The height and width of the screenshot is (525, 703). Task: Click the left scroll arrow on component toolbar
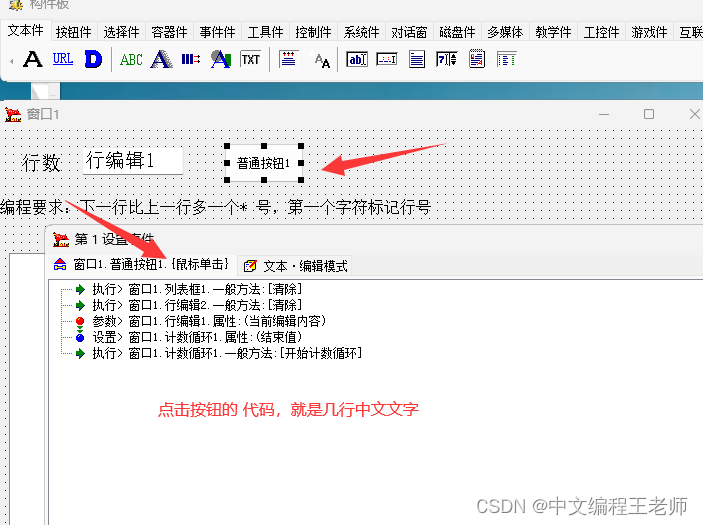(x=12, y=61)
